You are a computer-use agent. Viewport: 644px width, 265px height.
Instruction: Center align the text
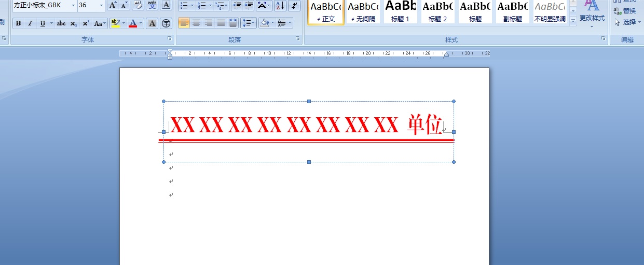point(196,23)
